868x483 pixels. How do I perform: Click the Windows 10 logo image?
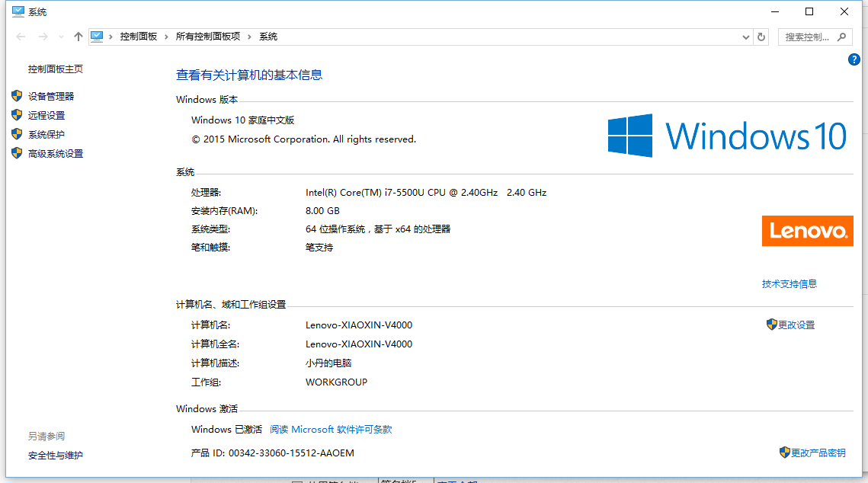pos(727,136)
